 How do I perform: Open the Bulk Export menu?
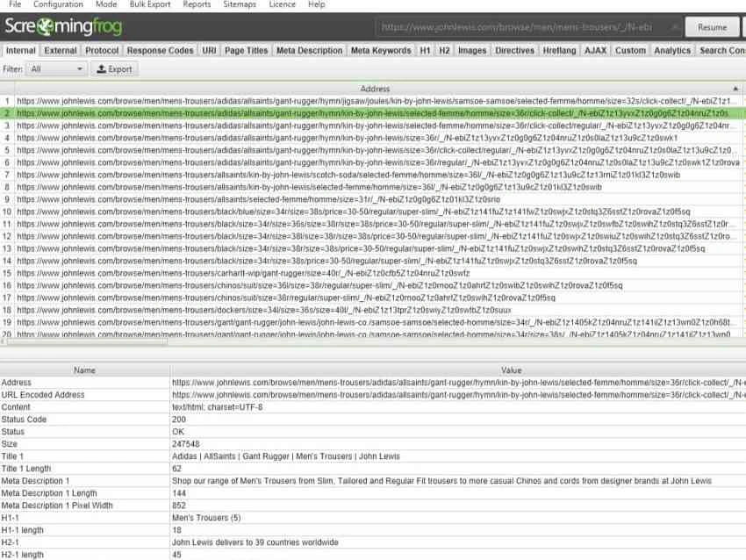click(150, 4)
